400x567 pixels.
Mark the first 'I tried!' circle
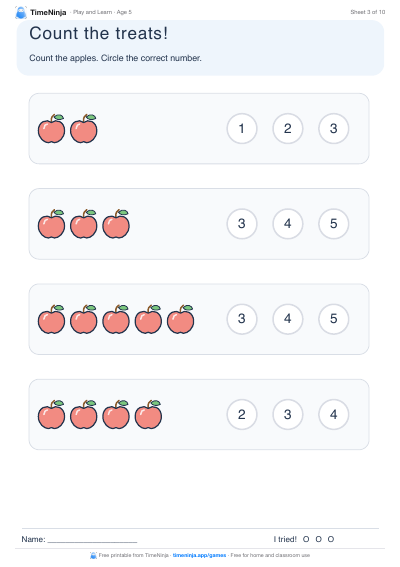tap(306, 539)
